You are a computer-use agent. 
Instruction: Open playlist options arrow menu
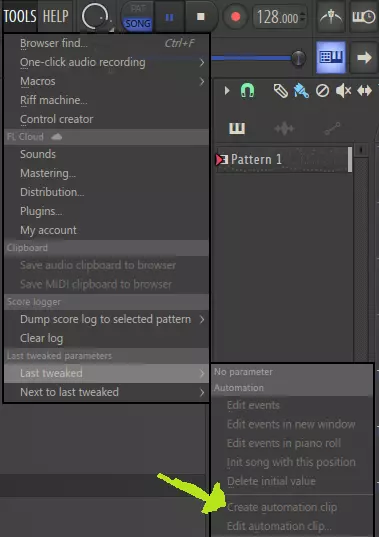[227, 91]
